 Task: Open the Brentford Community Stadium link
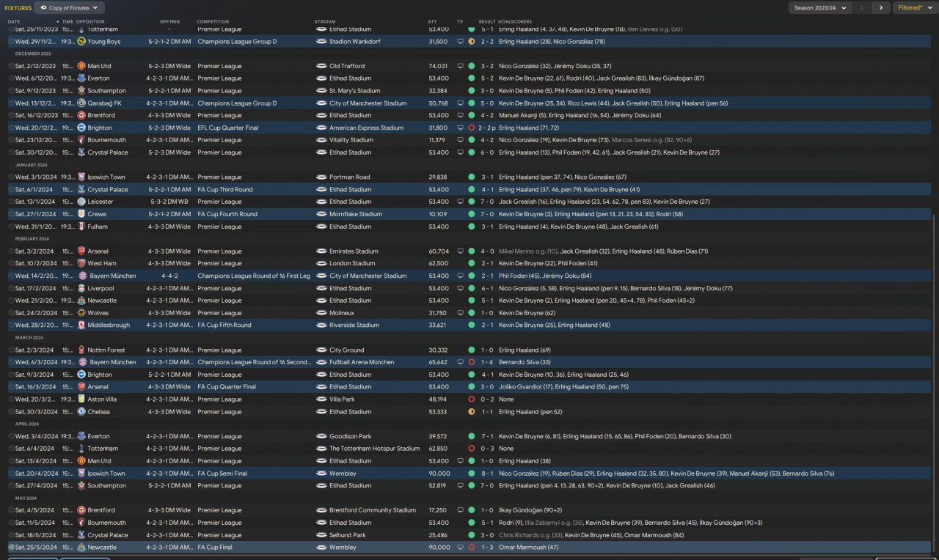tap(373, 510)
